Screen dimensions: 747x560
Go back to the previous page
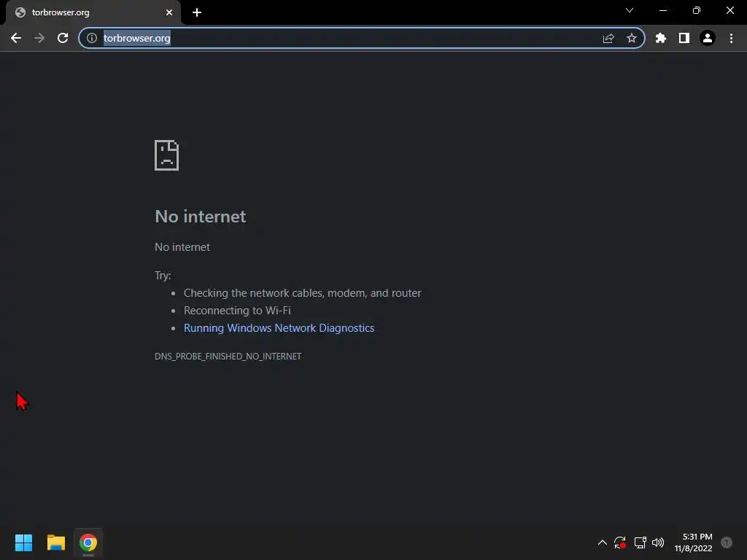[x=16, y=38]
